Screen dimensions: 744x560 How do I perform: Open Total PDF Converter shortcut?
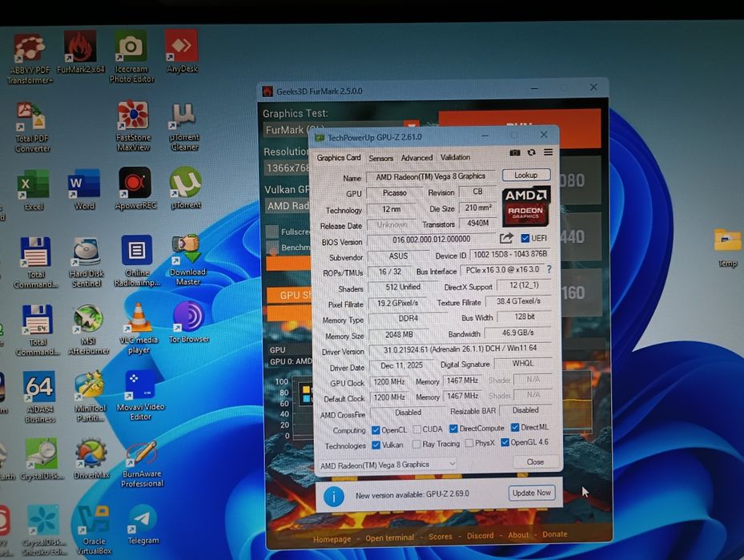[x=32, y=127]
